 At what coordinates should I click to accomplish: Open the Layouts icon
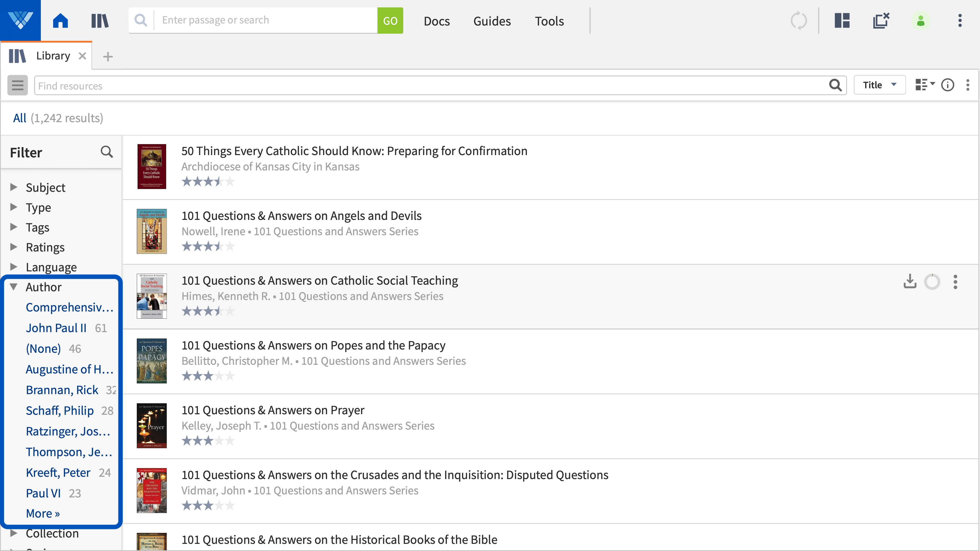[x=842, y=20]
